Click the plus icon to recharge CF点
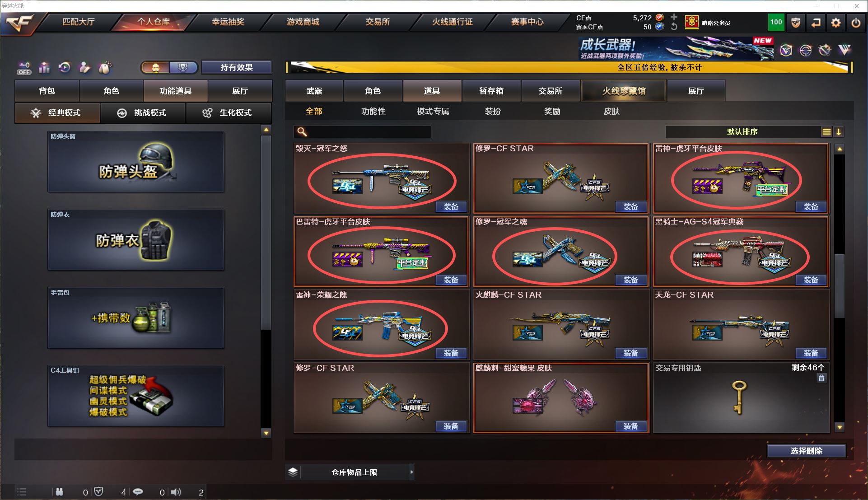 [674, 17]
